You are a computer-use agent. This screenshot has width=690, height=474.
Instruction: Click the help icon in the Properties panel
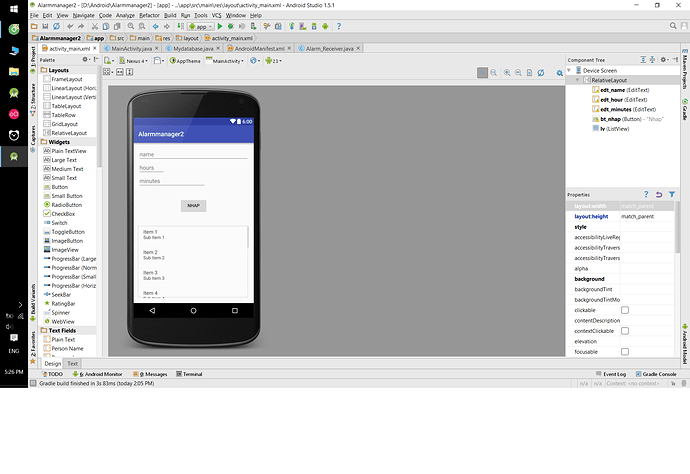tap(645, 194)
